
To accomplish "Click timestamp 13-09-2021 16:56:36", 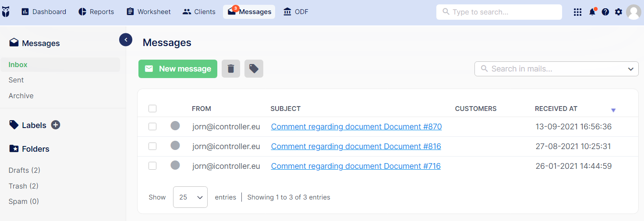I will click(x=573, y=127).
